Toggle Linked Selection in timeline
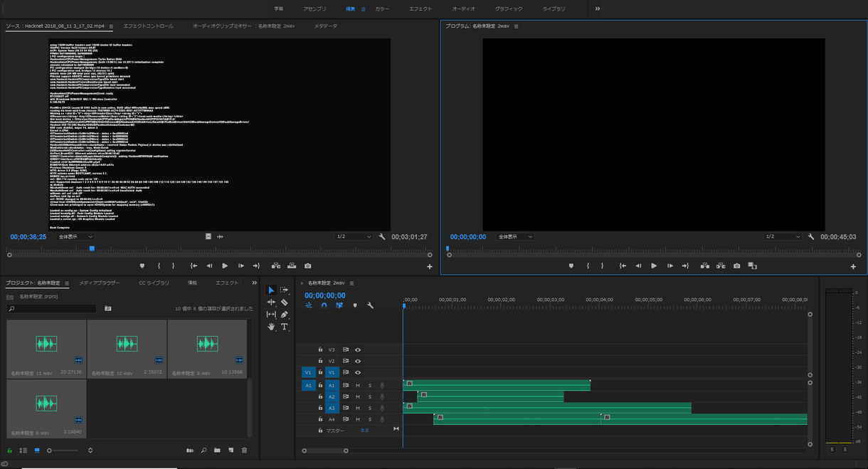Viewport: 868px width, 469px height. (339, 305)
